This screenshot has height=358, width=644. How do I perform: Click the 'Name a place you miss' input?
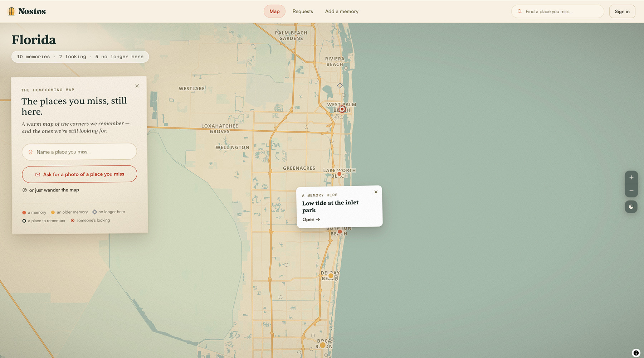[79, 152]
